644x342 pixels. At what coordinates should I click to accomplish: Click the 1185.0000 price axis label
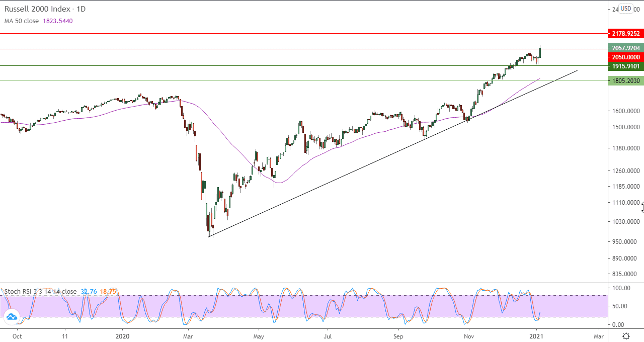coord(626,187)
